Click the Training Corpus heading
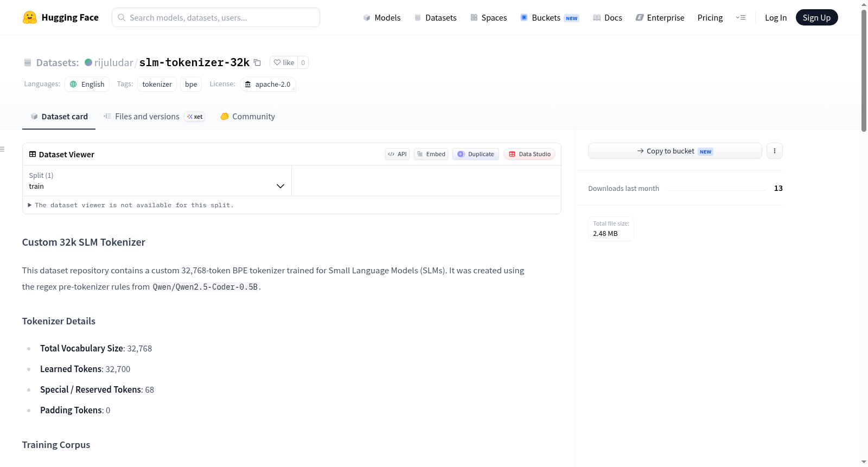This screenshot has width=868, height=467. pyautogui.click(x=56, y=445)
